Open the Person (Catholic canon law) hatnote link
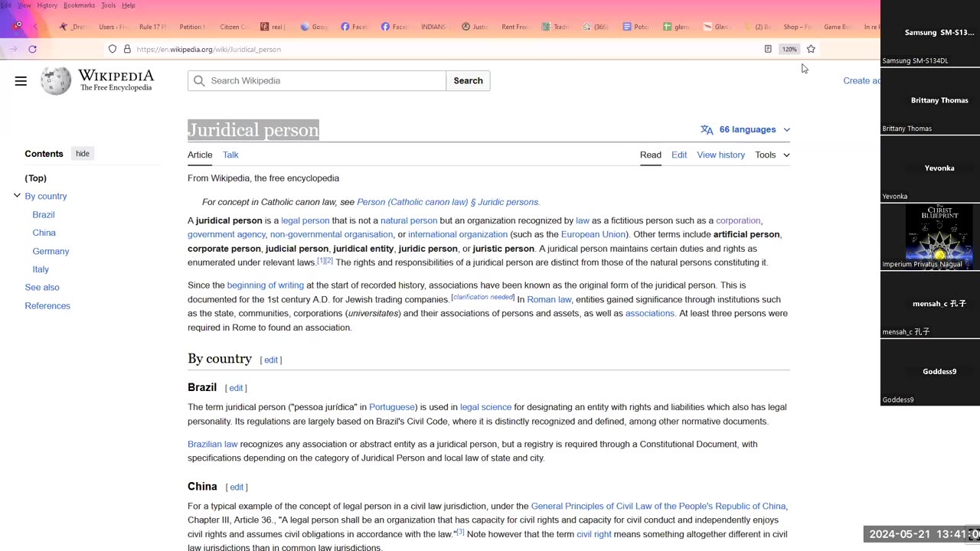Viewport: 980px width, 551px height. tap(448, 202)
